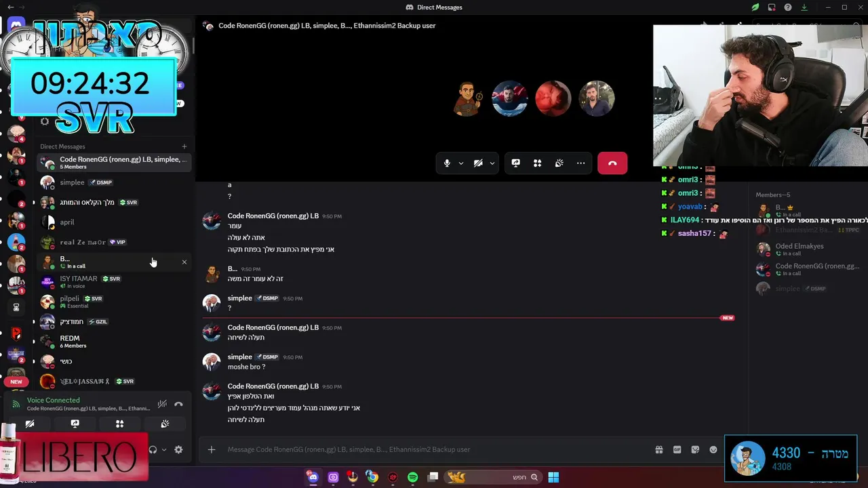Go back with the title bar arrow

coord(10,7)
